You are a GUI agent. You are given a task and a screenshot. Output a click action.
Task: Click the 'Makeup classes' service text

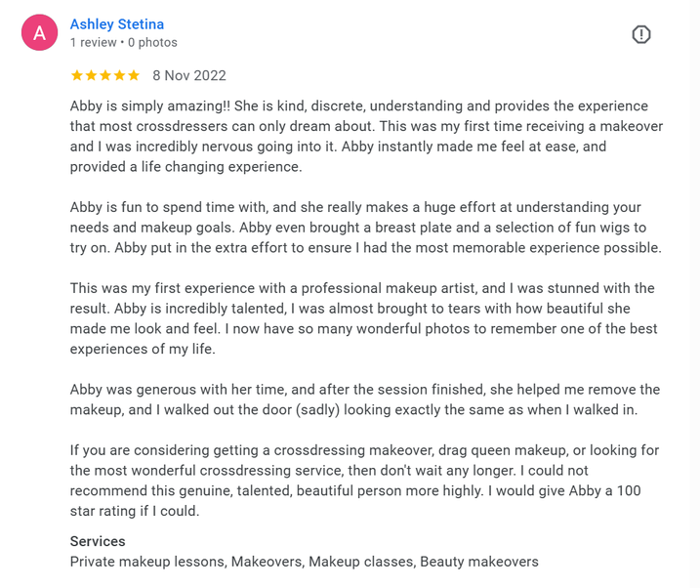pos(360,562)
